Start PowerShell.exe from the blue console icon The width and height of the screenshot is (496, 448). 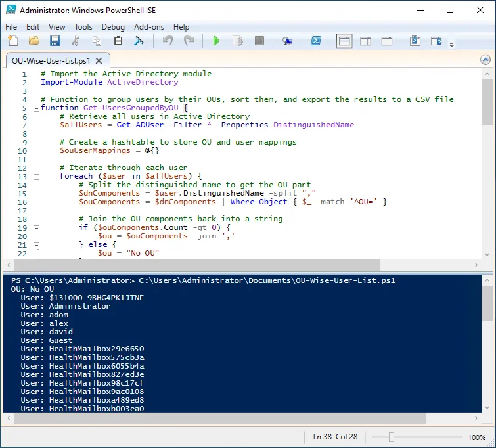316,41
